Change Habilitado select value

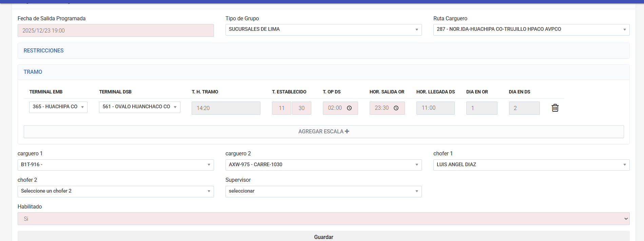(323, 219)
